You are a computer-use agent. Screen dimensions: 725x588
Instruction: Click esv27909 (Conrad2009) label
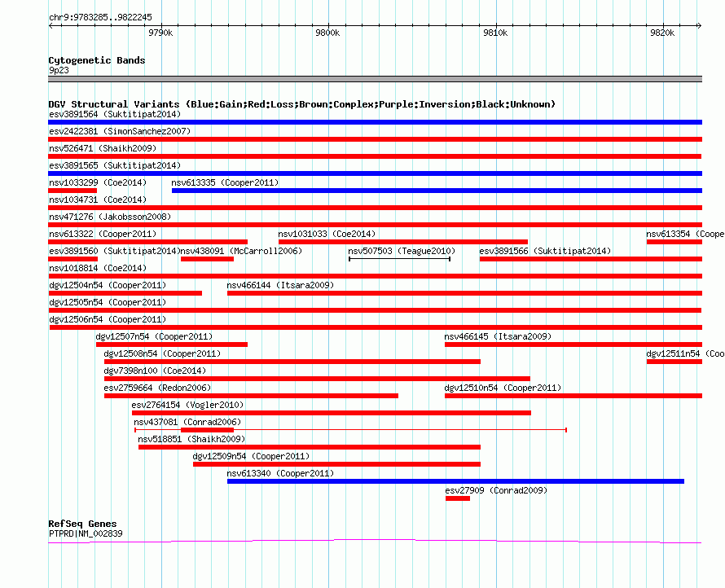(496, 490)
